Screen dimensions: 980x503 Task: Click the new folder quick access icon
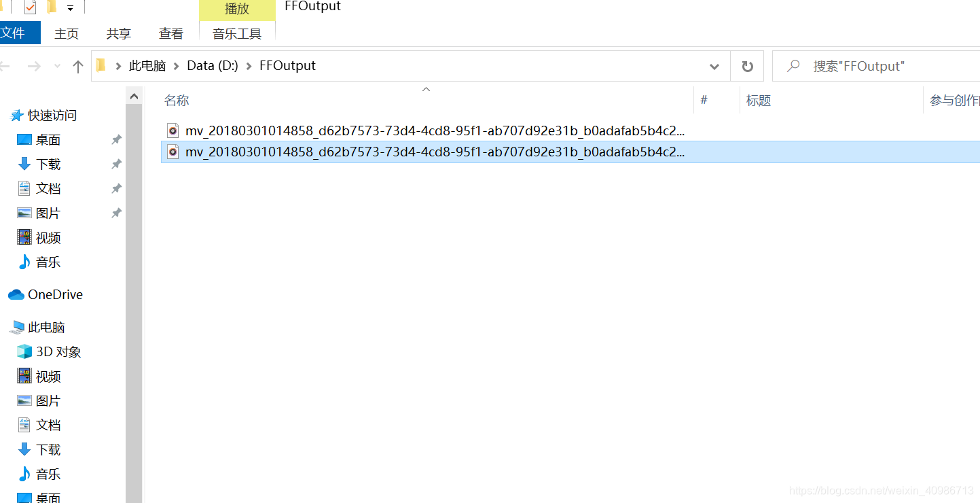point(52,7)
